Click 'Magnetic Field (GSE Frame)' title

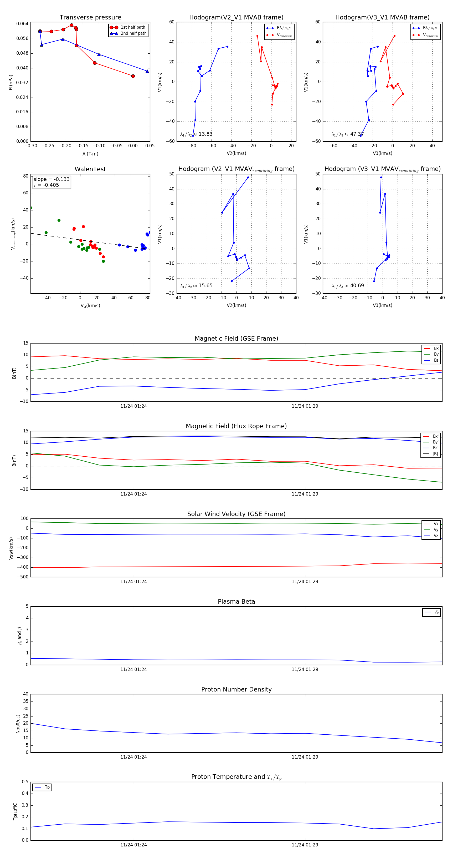tap(236, 339)
